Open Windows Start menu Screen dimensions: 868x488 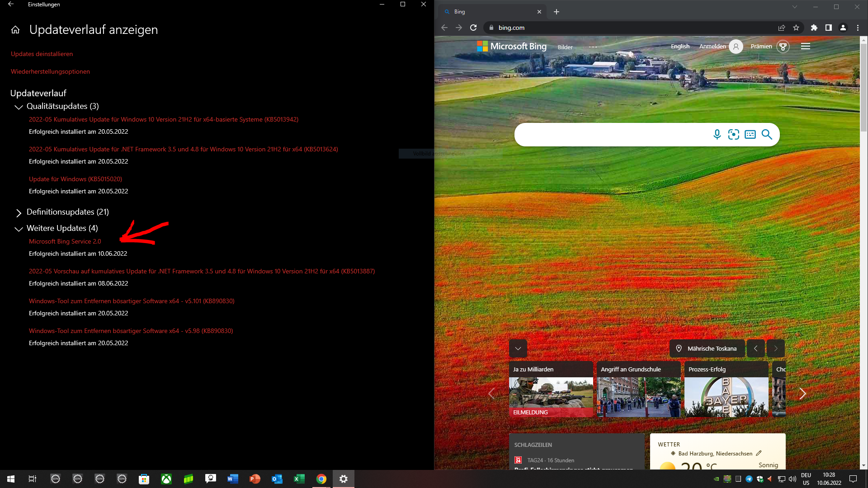click(x=11, y=479)
